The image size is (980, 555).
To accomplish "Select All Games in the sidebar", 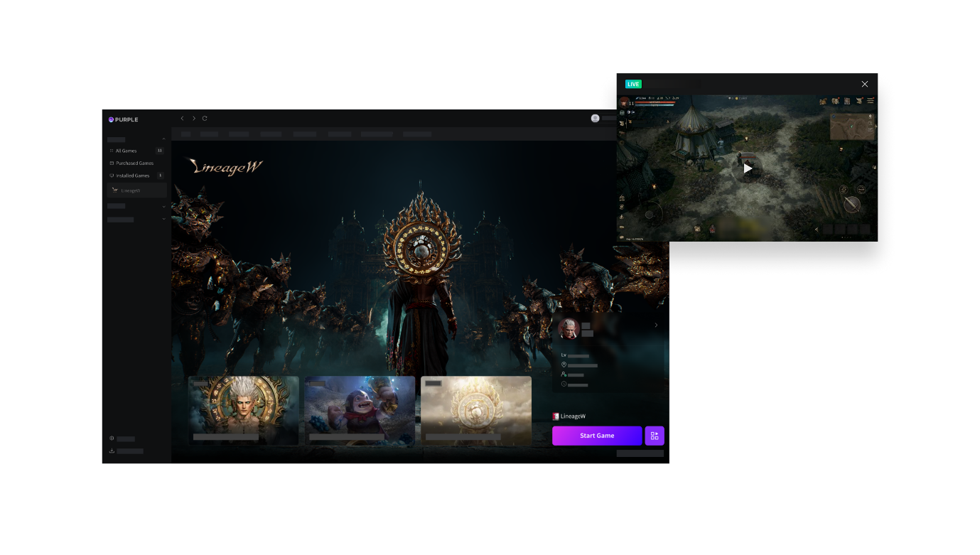I will 126,151.
